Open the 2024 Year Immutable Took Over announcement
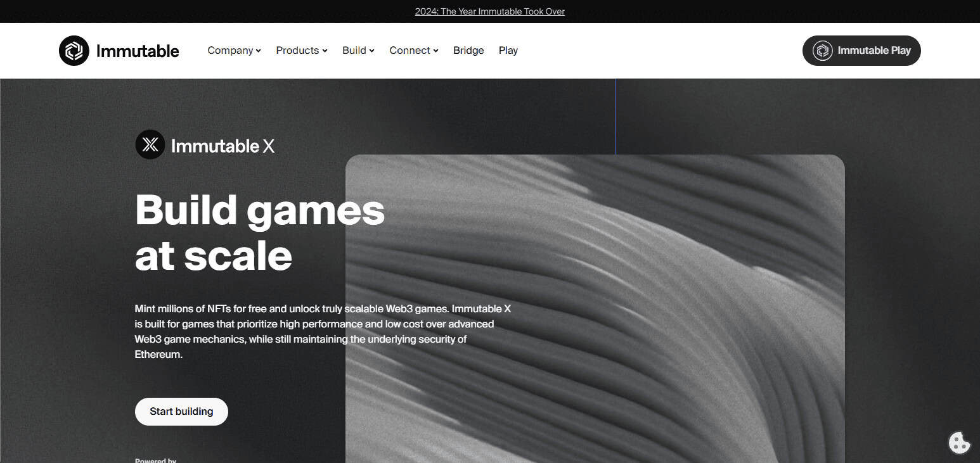Image resolution: width=980 pixels, height=463 pixels. coord(490,11)
